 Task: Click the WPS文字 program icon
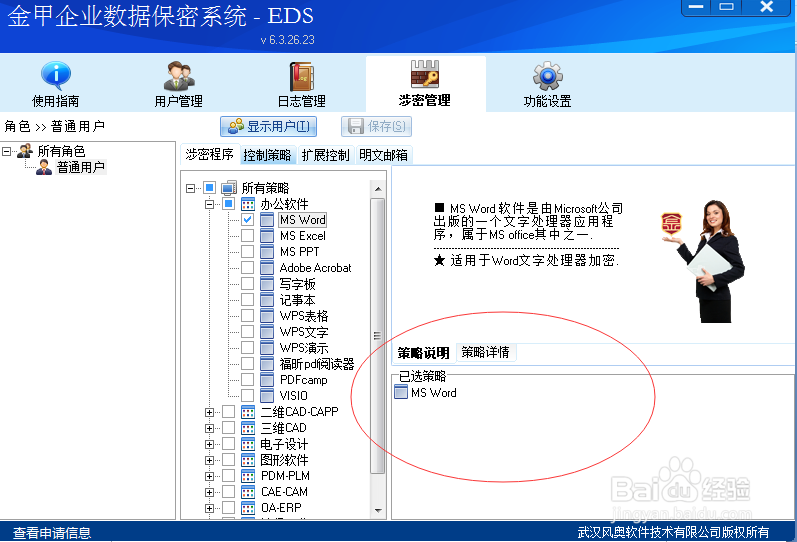coord(267,332)
